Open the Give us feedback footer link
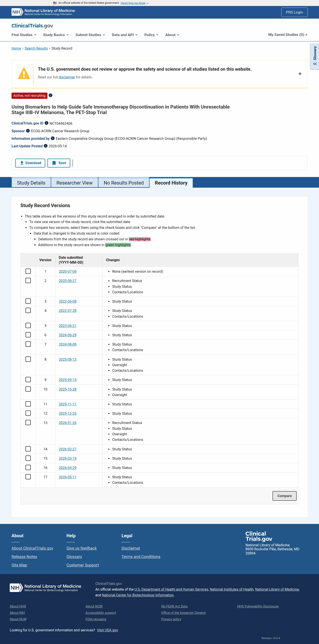Image resolution: width=319 pixels, height=644 pixels. pos(82,548)
